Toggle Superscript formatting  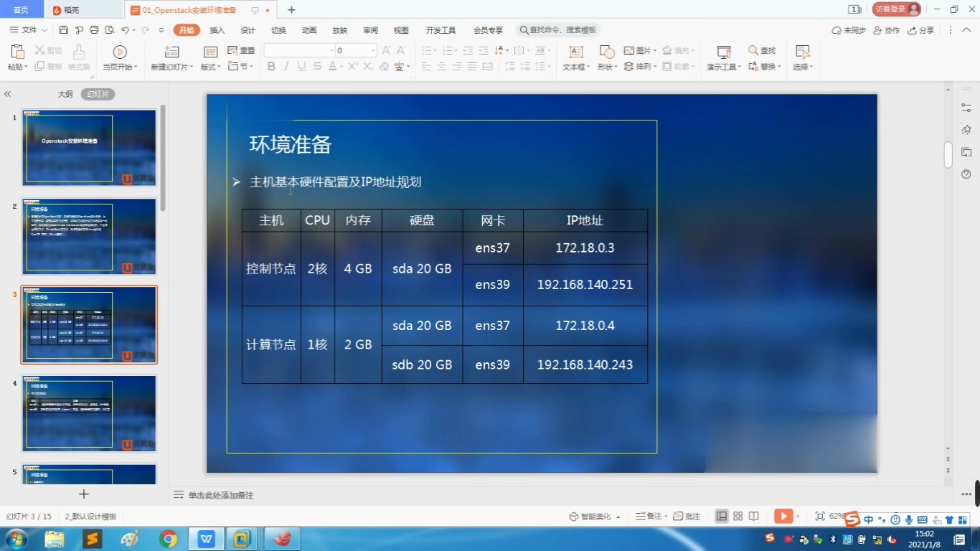click(354, 67)
